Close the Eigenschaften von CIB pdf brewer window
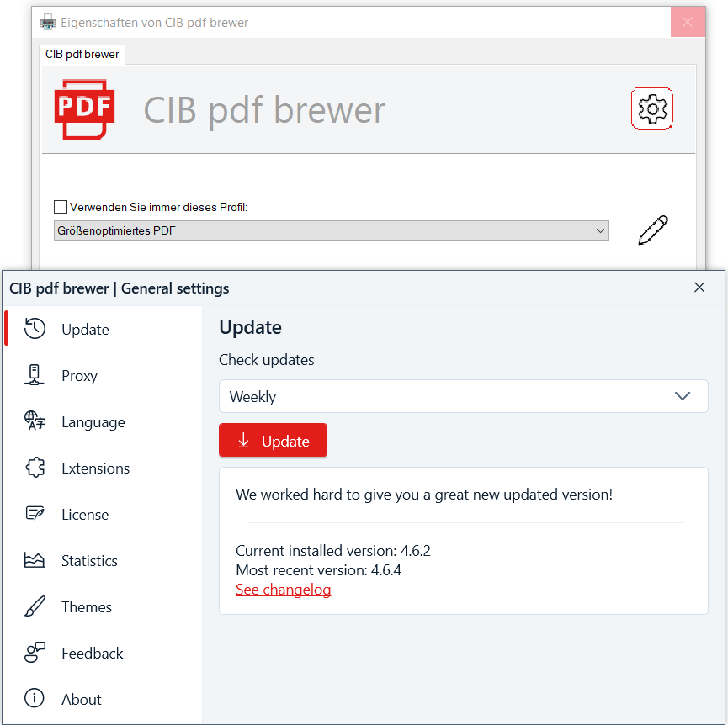The image size is (728, 725). 688,22
